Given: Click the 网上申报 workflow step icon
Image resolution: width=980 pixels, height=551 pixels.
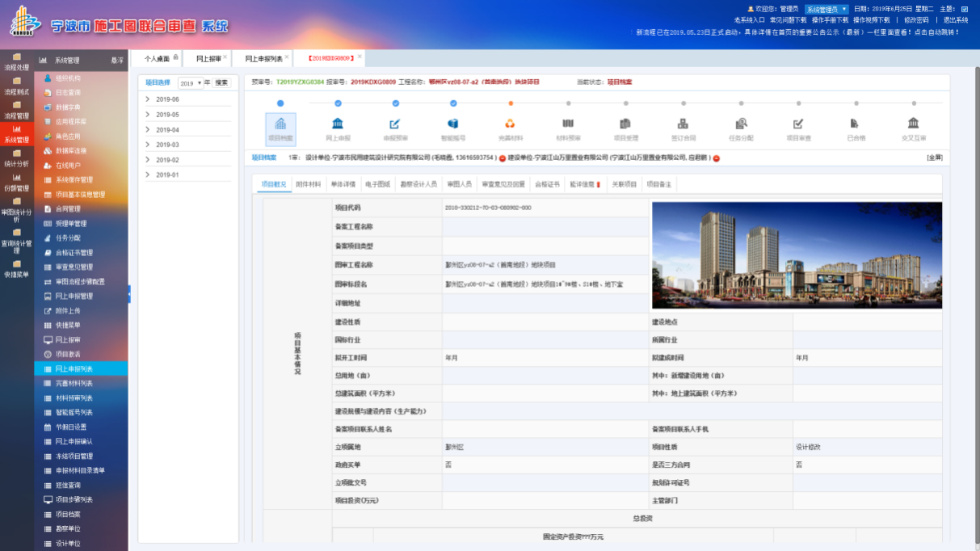Looking at the screenshot, I should (338, 124).
